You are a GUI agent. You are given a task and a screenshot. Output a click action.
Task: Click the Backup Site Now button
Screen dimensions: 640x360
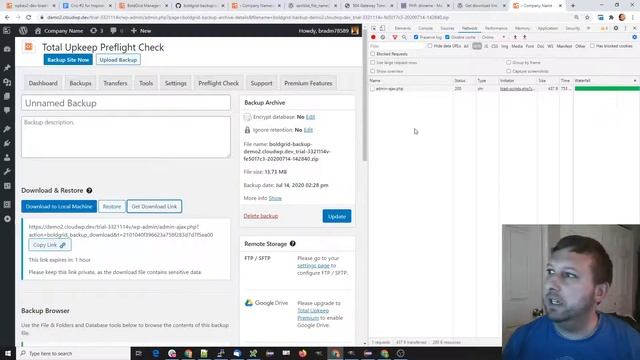pos(68,60)
